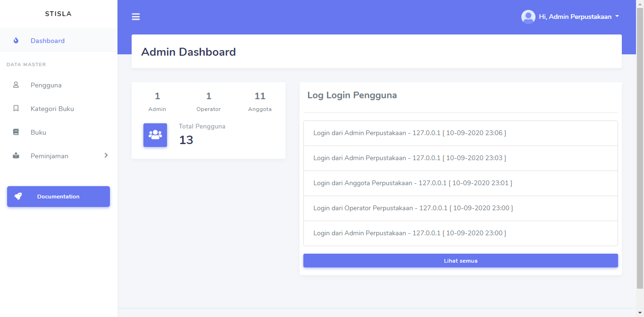The width and height of the screenshot is (644, 317).
Task: Open the Documentation link
Action: [x=58, y=196]
